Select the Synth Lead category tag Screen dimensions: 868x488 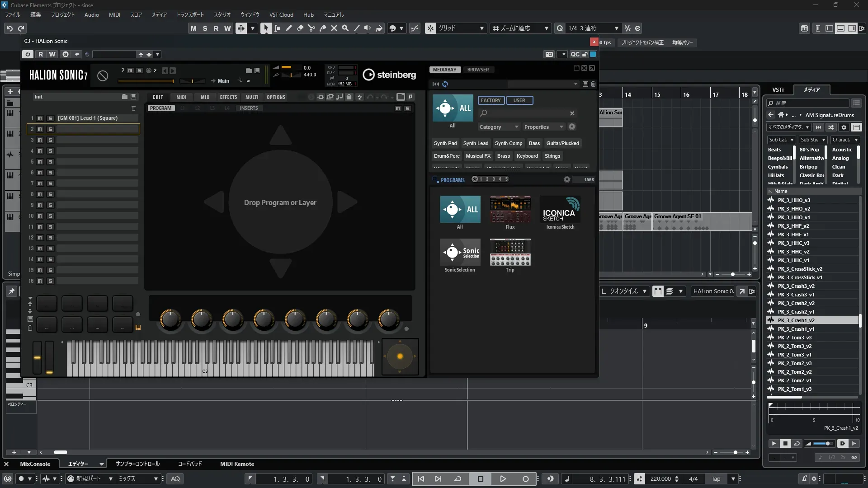pyautogui.click(x=476, y=143)
